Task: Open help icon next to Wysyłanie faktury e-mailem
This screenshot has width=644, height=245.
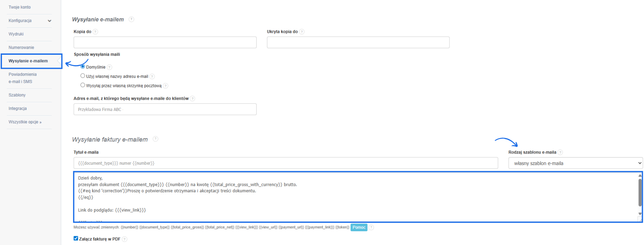Action: (x=155, y=139)
